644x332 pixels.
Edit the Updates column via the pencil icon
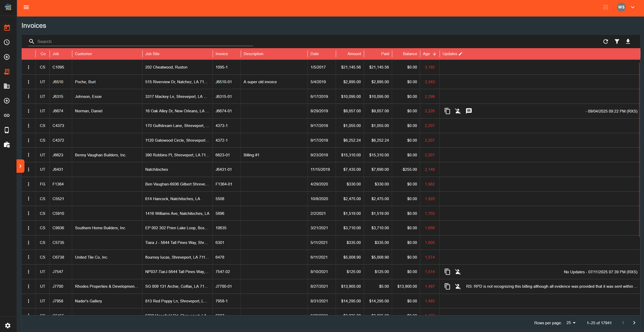[x=460, y=54]
